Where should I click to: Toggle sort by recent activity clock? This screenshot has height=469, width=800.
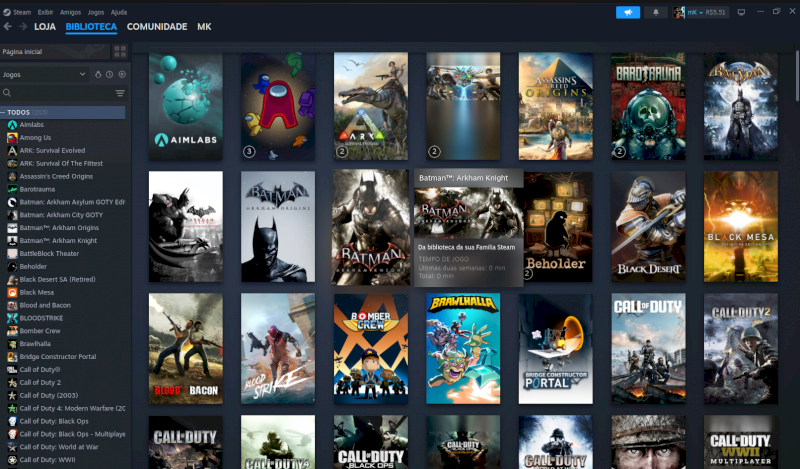click(110, 74)
